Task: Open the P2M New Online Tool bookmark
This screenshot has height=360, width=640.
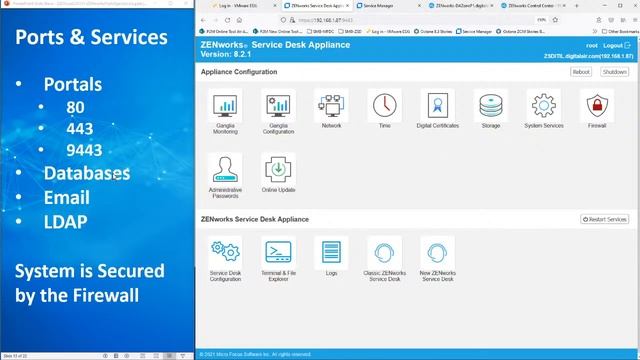Action: point(278,31)
